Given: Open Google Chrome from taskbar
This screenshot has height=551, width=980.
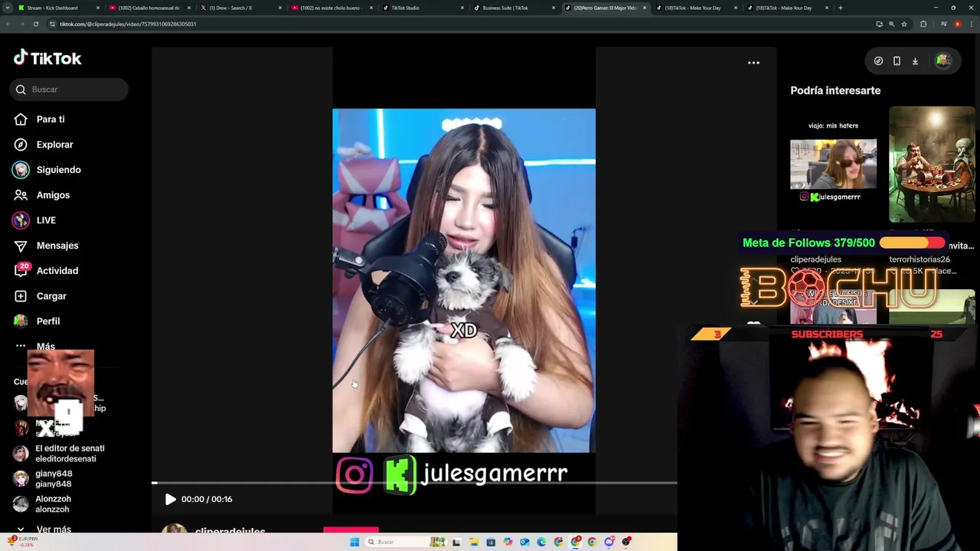Looking at the screenshot, I should coord(592,542).
